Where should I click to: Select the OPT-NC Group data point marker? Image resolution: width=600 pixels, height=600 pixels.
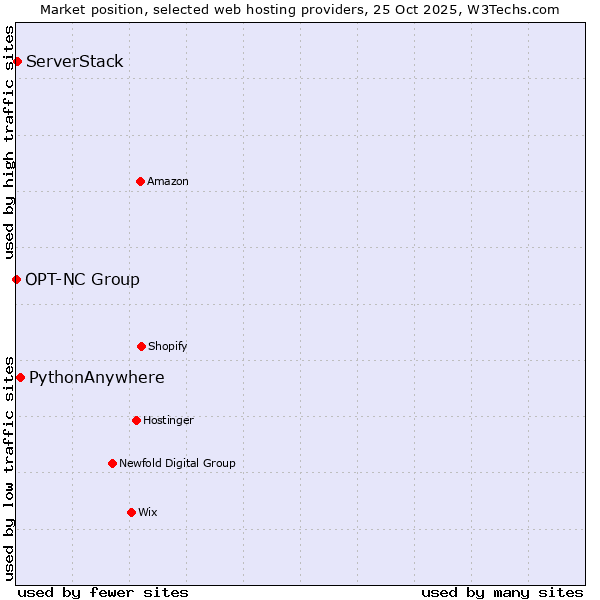(x=16, y=279)
